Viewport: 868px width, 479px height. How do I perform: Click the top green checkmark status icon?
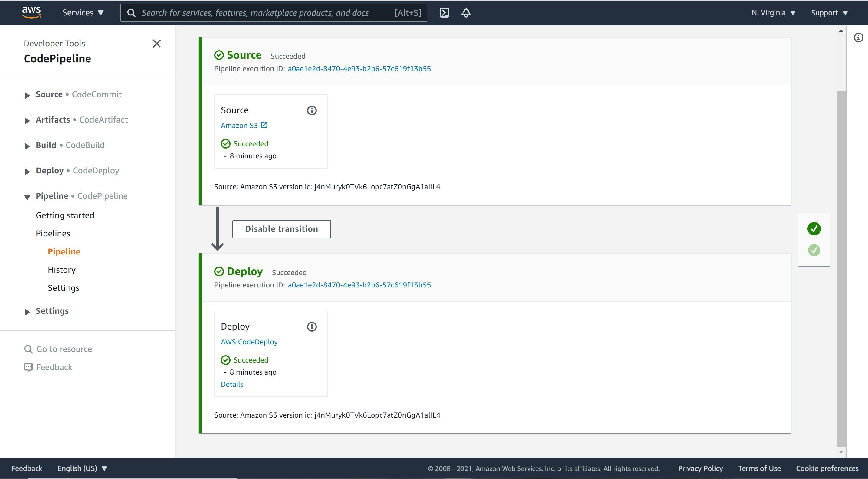pyautogui.click(x=814, y=228)
